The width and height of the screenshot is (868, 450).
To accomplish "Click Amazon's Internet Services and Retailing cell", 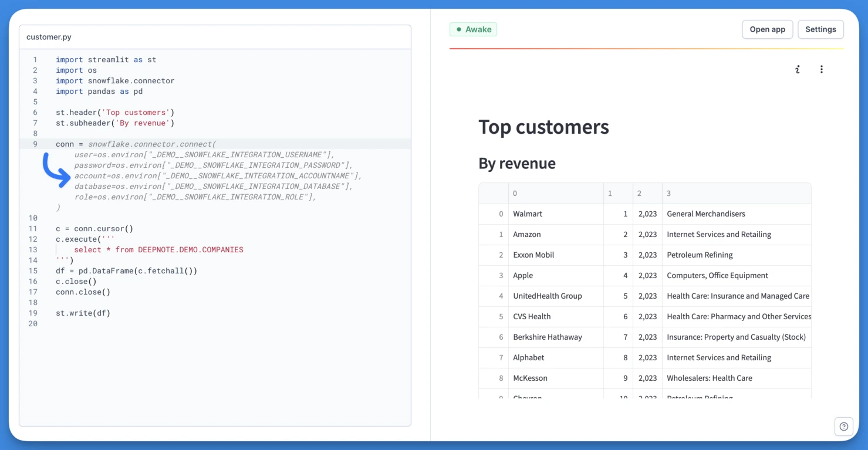I will tap(737, 234).
